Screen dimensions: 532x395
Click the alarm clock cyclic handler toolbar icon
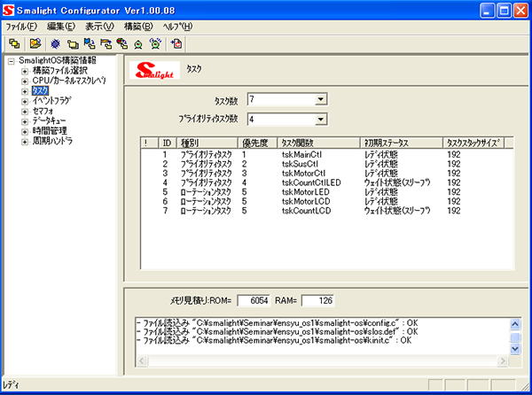pos(155,43)
